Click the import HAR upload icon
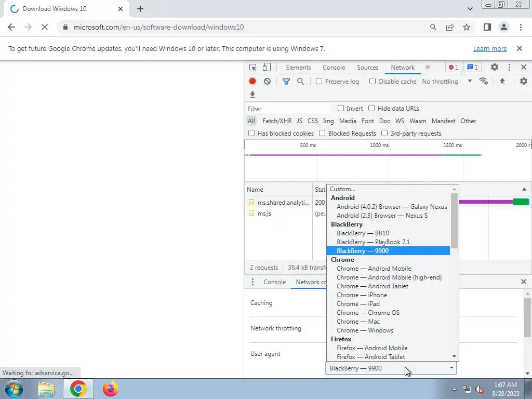This screenshot has width=532, height=399. (x=502, y=82)
